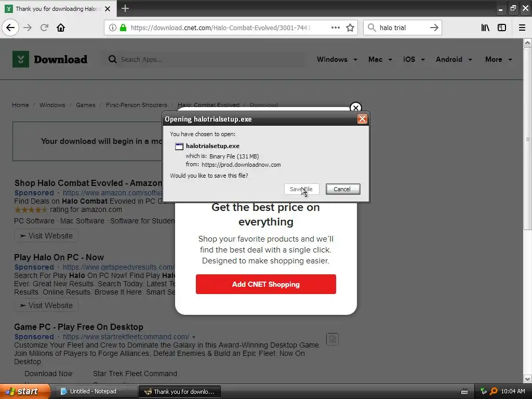This screenshot has height=399, width=532.
Task: Click the Star Trek Fleet Command sublink
Action: [x=135, y=374]
